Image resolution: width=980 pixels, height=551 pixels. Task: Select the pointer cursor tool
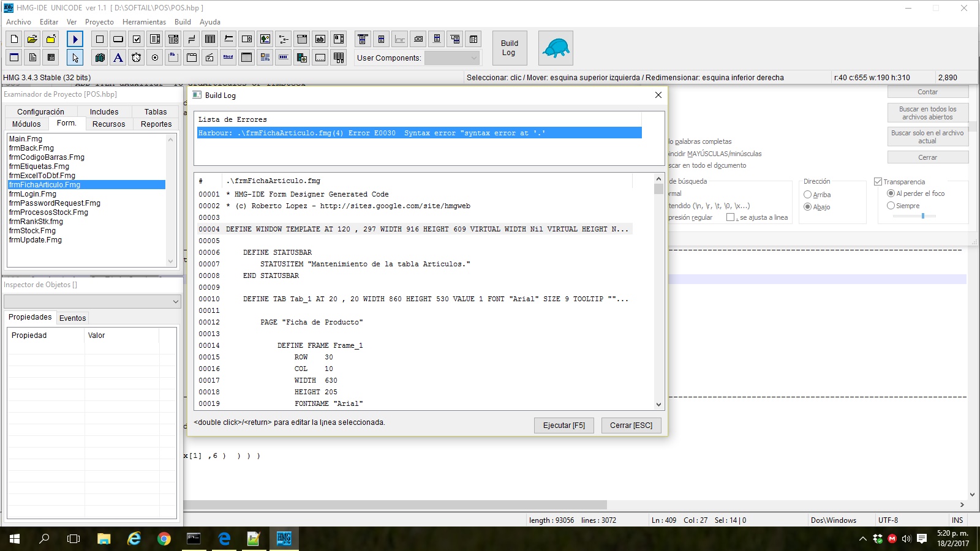(x=75, y=58)
